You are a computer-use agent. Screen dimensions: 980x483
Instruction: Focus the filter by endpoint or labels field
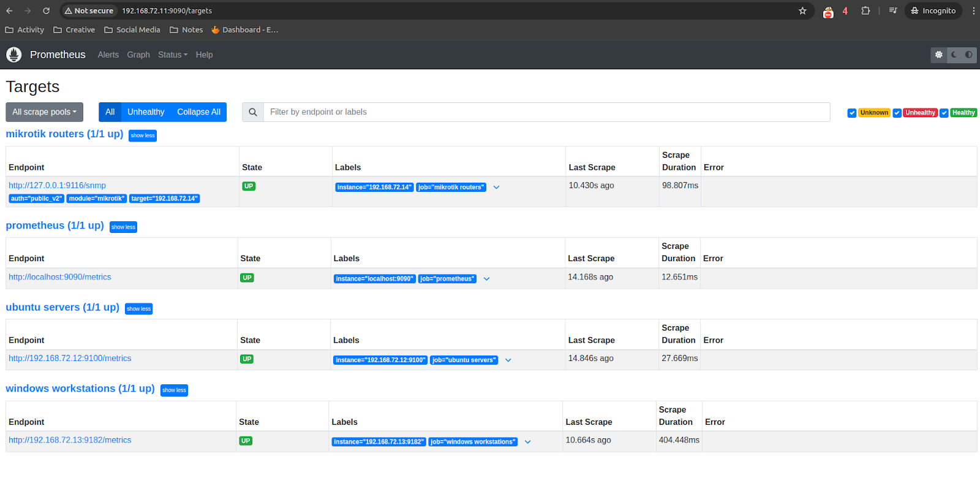(x=547, y=112)
